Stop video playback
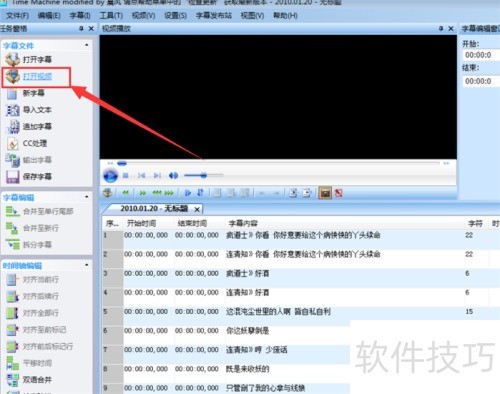This screenshot has height=394, width=500. [126, 175]
